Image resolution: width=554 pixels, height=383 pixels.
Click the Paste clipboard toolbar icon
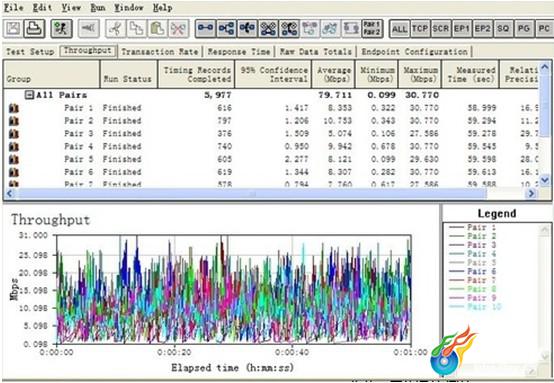(x=157, y=29)
